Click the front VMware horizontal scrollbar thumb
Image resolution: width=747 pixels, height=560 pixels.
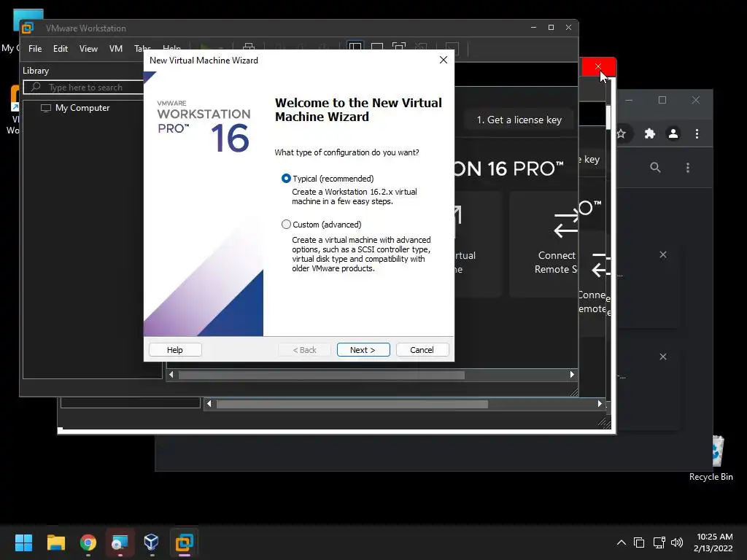point(322,376)
